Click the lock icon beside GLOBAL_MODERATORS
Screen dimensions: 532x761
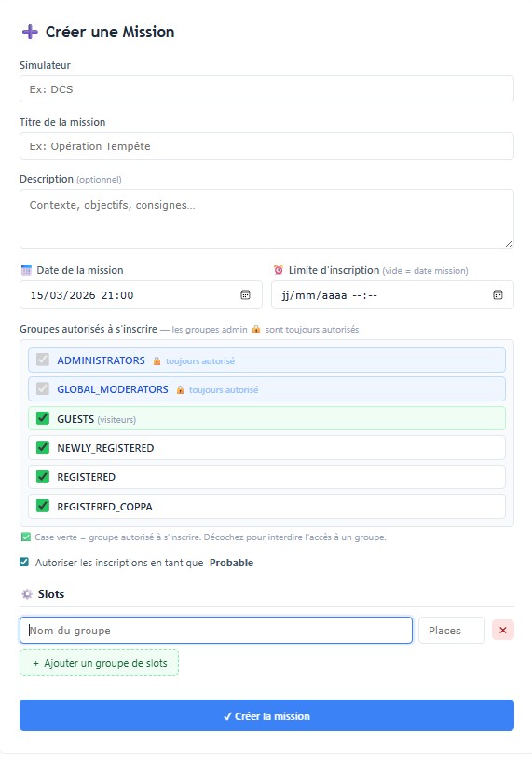[x=180, y=389]
